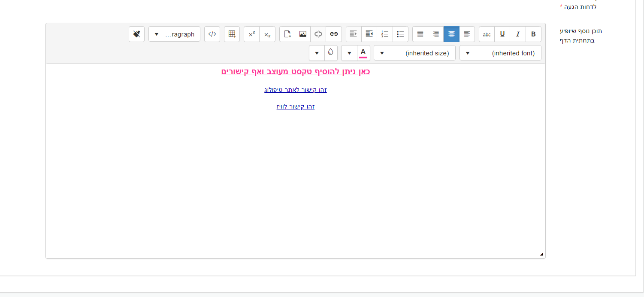Viewport: 644px width, 297px height.
Task: Insert a bulleted list
Action: pos(400,34)
